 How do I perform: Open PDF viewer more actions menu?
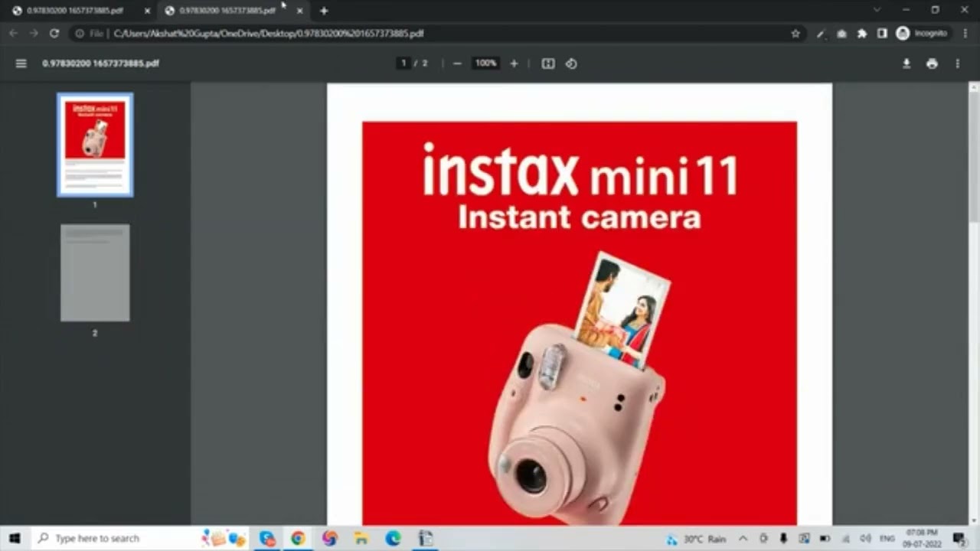957,64
